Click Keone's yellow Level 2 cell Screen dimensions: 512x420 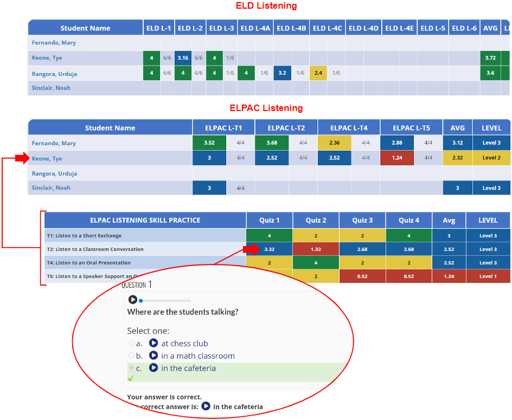point(491,158)
